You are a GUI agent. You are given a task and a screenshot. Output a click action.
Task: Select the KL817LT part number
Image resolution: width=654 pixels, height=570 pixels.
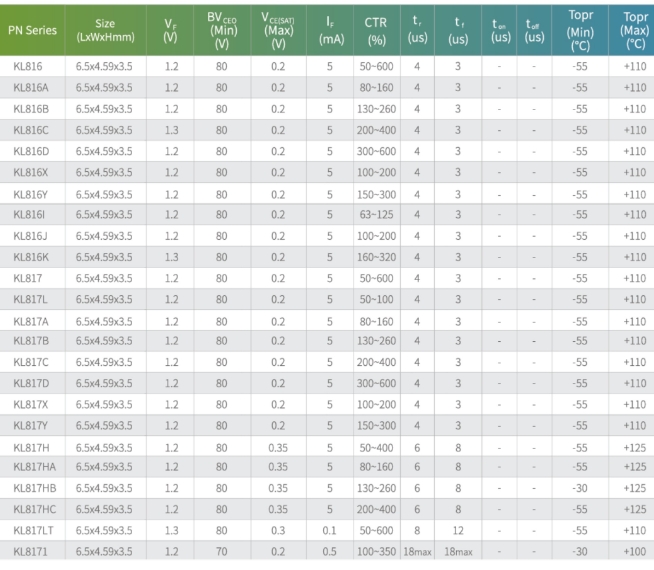tap(33, 530)
